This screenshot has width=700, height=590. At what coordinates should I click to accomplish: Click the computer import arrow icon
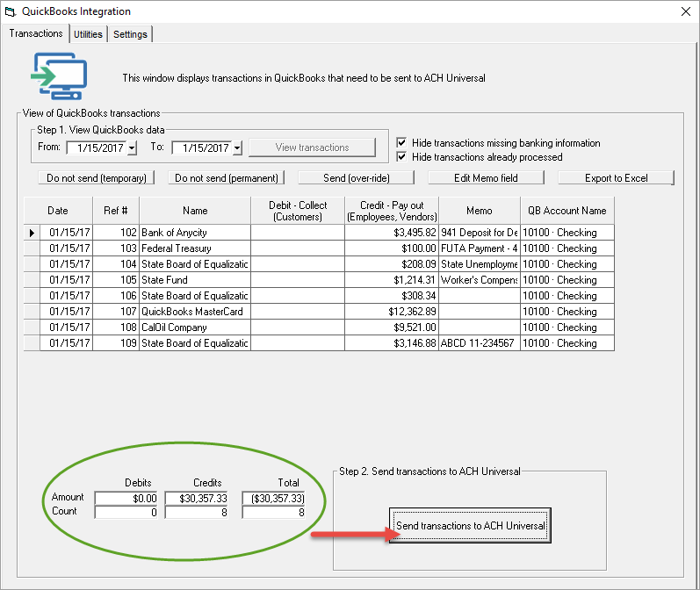tap(59, 76)
